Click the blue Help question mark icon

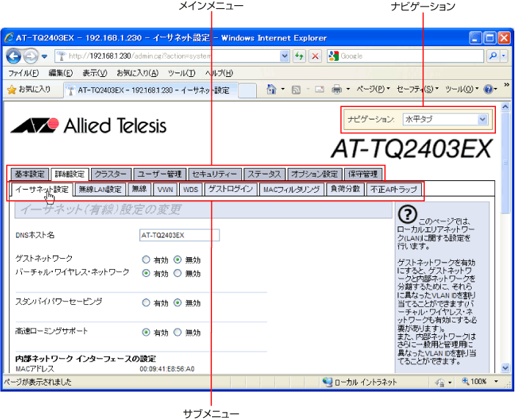pyautogui.click(x=489, y=89)
